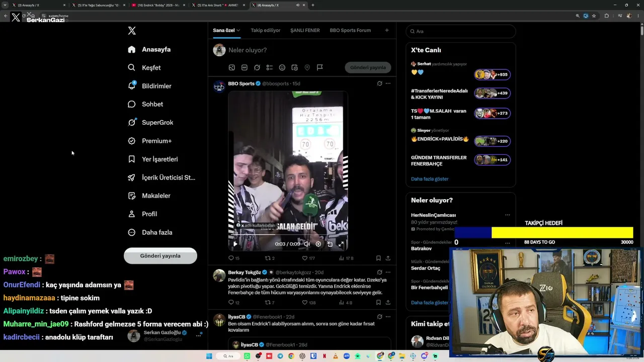This screenshot has height=362, width=644.
Task: Open more options on Berkay Tokgöz post
Action: pyautogui.click(x=388, y=272)
